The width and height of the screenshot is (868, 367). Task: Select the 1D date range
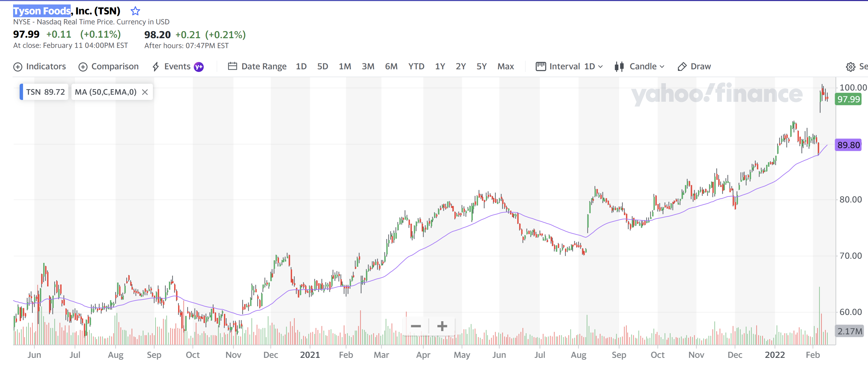tap(301, 66)
